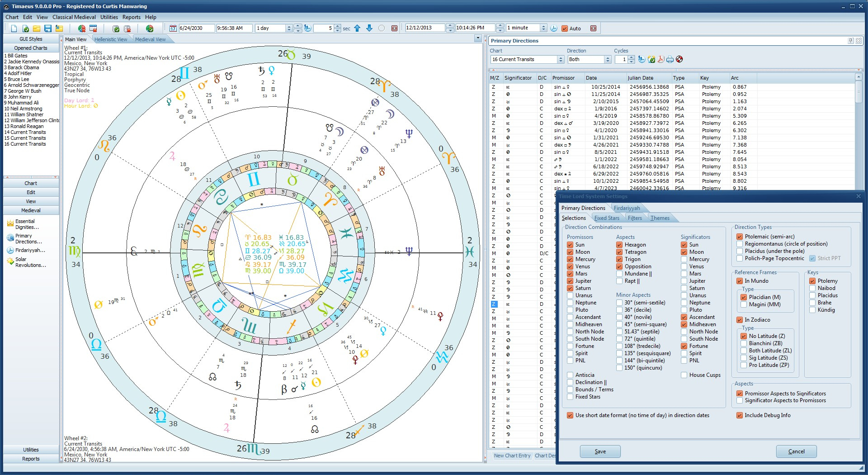Click the red close icon next to Auto

pos(593,28)
